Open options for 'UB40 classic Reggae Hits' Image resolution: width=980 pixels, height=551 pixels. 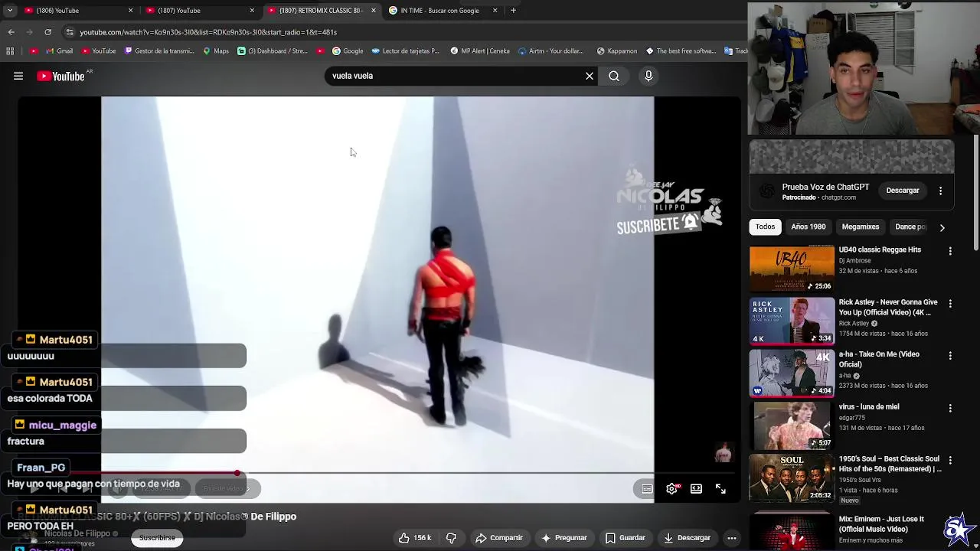(x=950, y=251)
